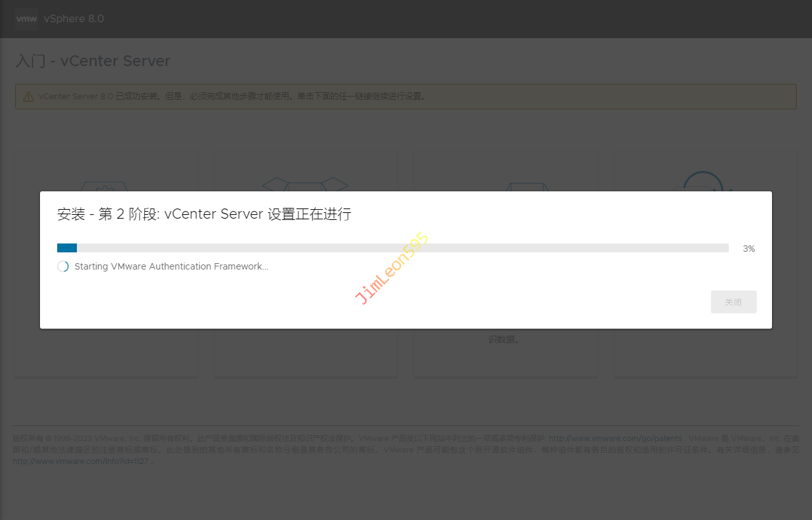The image size is (812, 520).
Task: Open the vmware.com/info?id=1127 footer link
Action: coord(80,462)
